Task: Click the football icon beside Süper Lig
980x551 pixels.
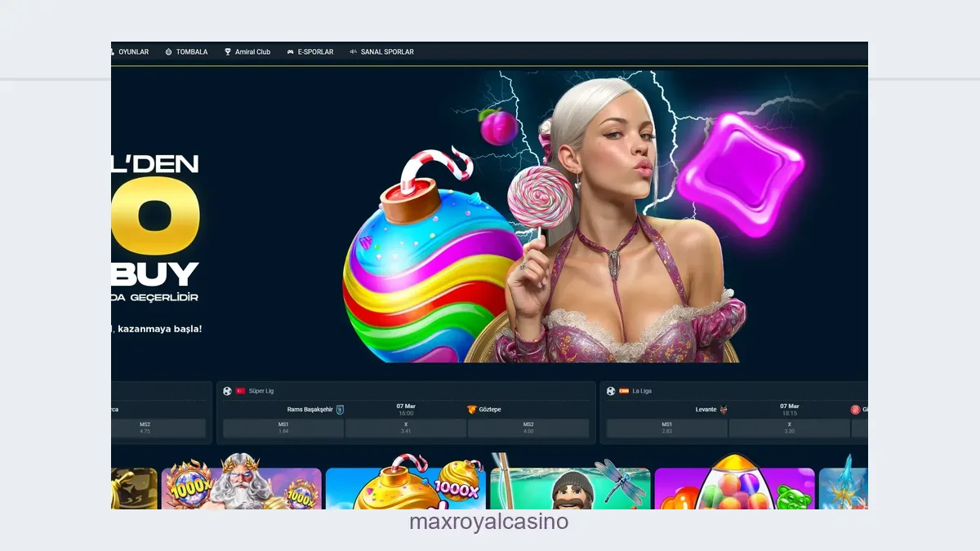Action: (x=227, y=389)
